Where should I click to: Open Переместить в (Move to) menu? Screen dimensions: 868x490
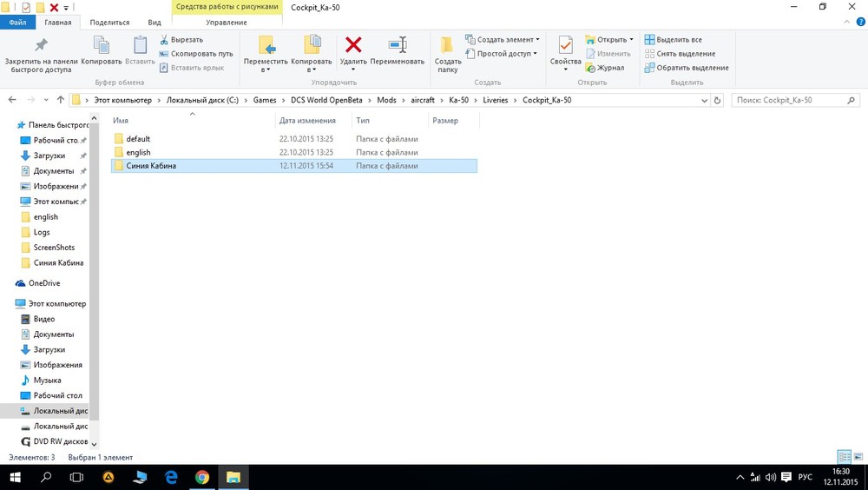(x=266, y=55)
